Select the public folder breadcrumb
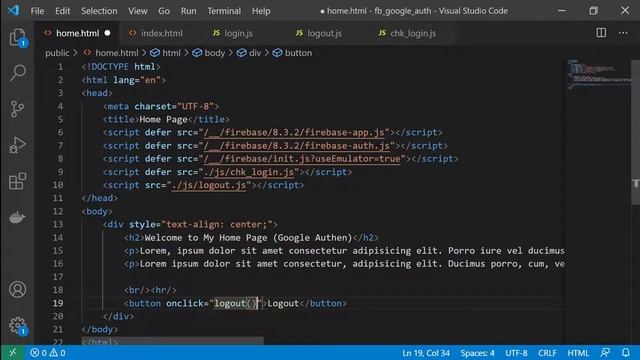640x360 pixels. pos(57,53)
